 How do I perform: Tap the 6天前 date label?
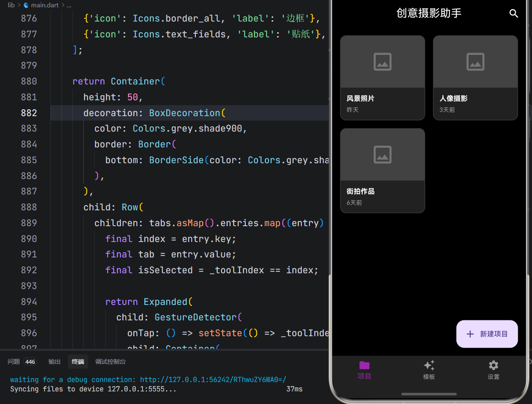coord(354,203)
